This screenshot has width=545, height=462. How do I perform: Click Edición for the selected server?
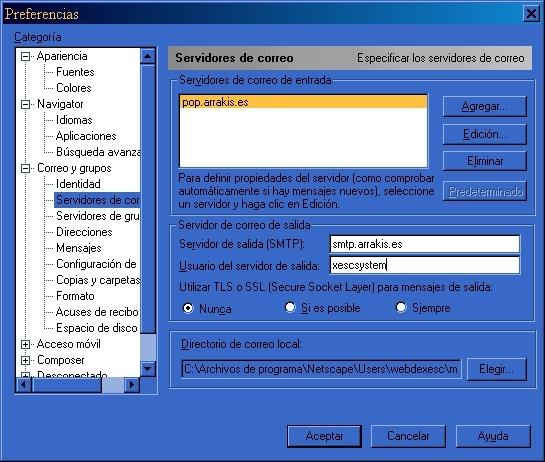[485, 134]
